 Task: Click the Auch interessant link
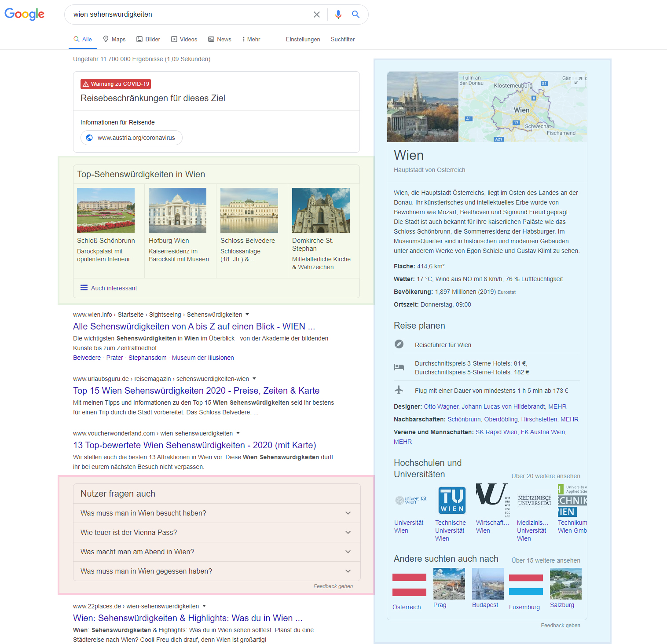[x=114, y=288]
